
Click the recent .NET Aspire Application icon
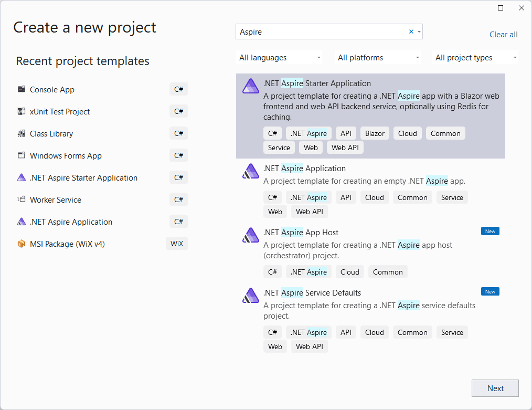pos(22,222)
